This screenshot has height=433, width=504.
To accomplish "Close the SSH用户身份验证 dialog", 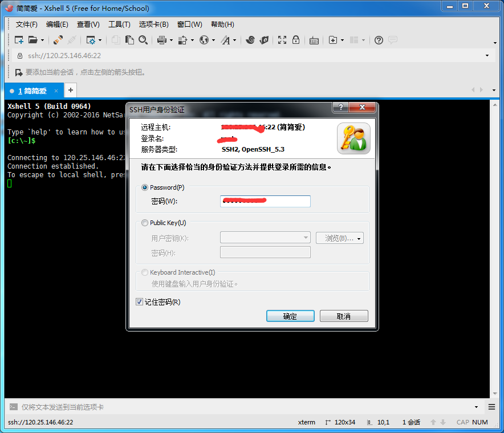I will click(x=362, y=107).
